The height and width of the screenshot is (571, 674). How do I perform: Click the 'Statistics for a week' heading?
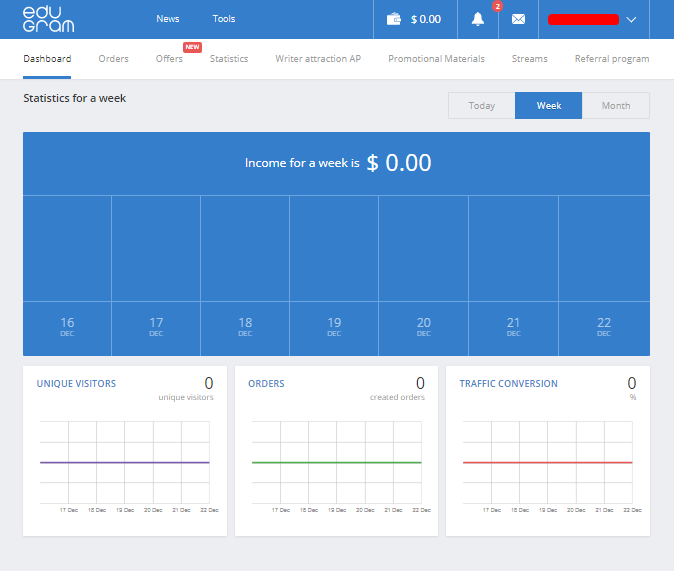[74, 98]
